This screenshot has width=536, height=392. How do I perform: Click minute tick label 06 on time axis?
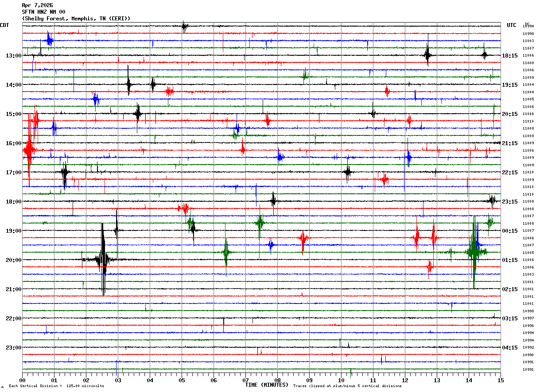(x=214, y=380)
